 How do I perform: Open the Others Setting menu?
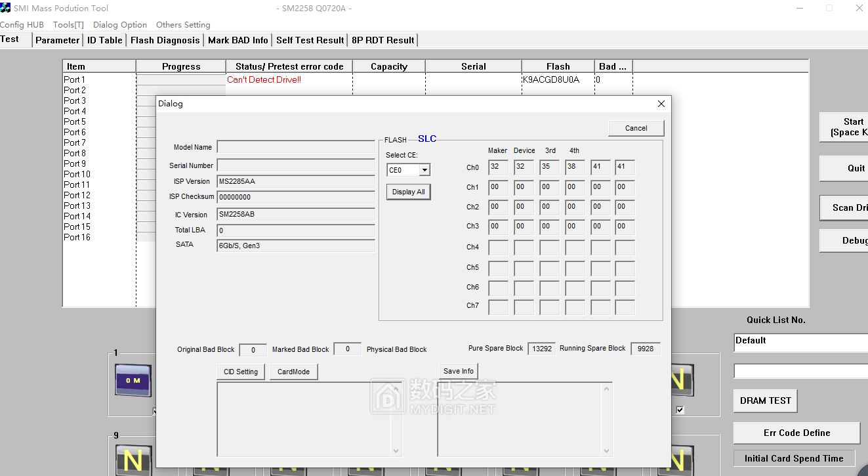coord(183,25)
